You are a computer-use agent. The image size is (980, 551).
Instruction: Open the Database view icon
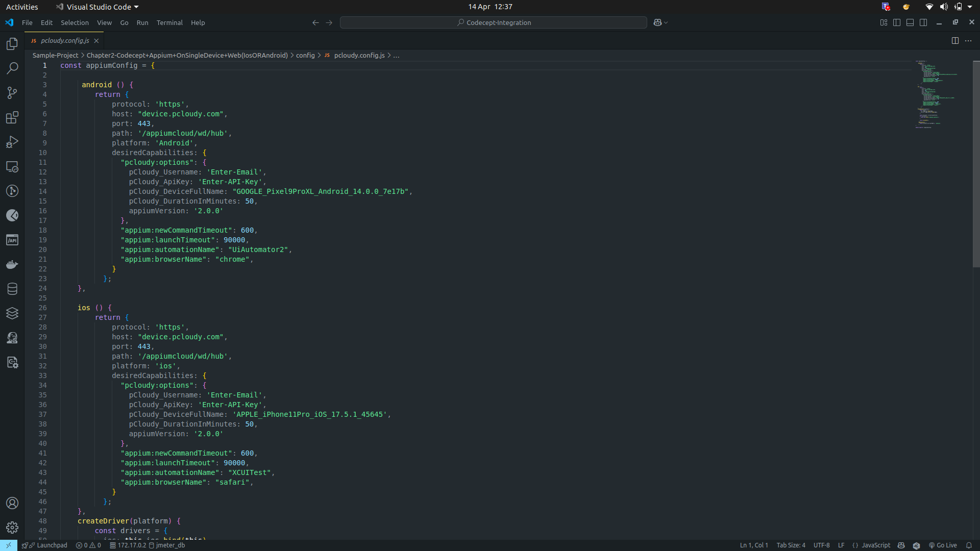(x=12, y=289)
